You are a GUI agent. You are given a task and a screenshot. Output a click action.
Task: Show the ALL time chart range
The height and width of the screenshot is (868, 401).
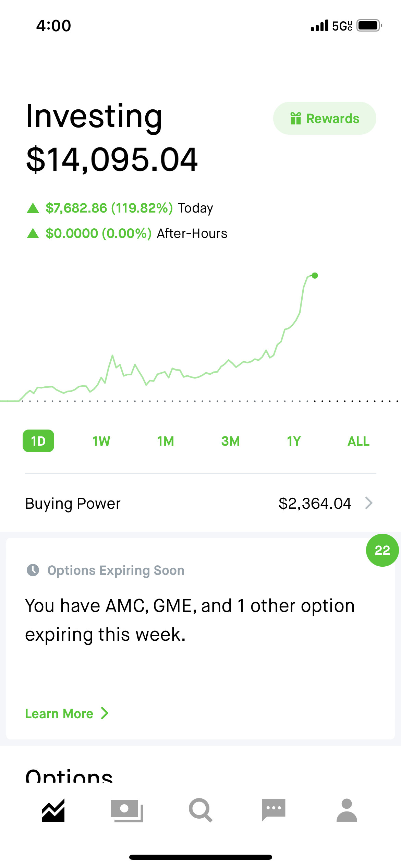click(359, 441)
